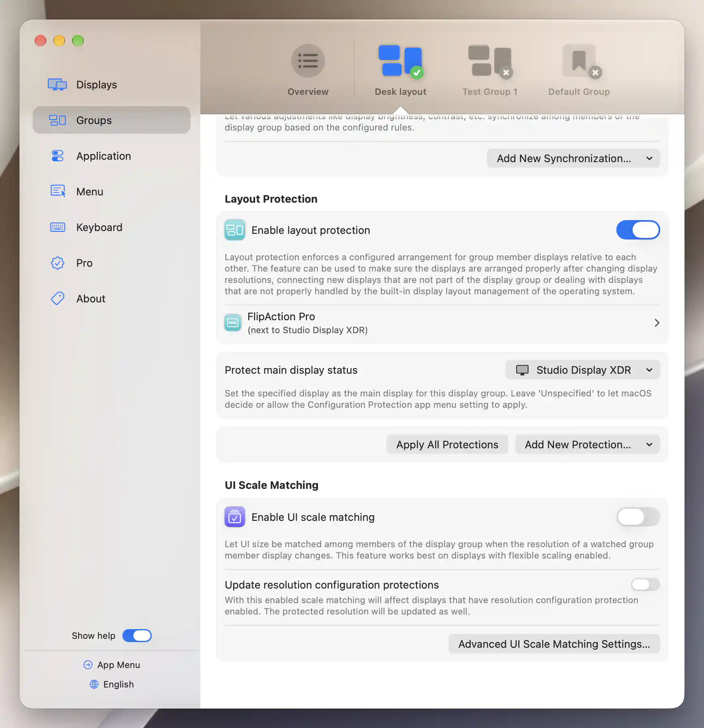
Task: Turn off the Show help switch
Action: pyautogui.click(x=137, y=636)
